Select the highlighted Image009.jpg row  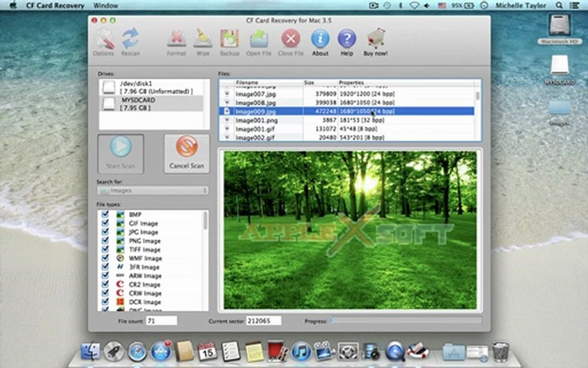pos(347,111)
